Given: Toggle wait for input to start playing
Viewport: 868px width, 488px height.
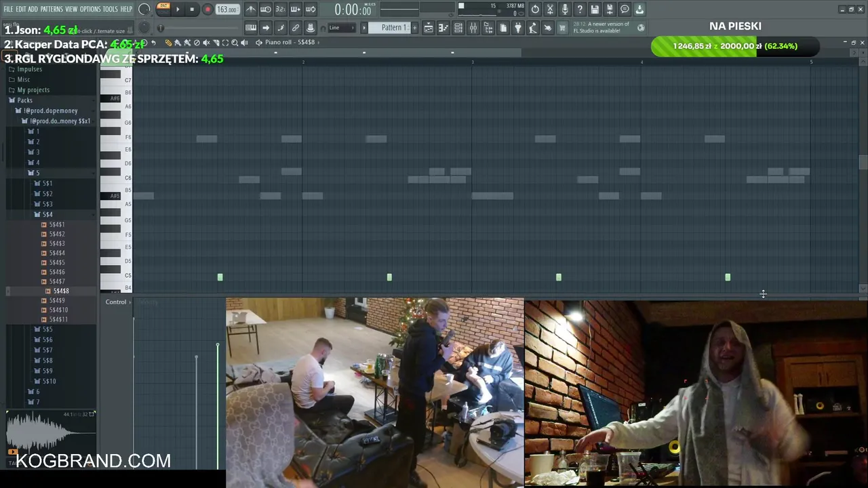Looking at the screenshot, I should (x=266, y=9).
